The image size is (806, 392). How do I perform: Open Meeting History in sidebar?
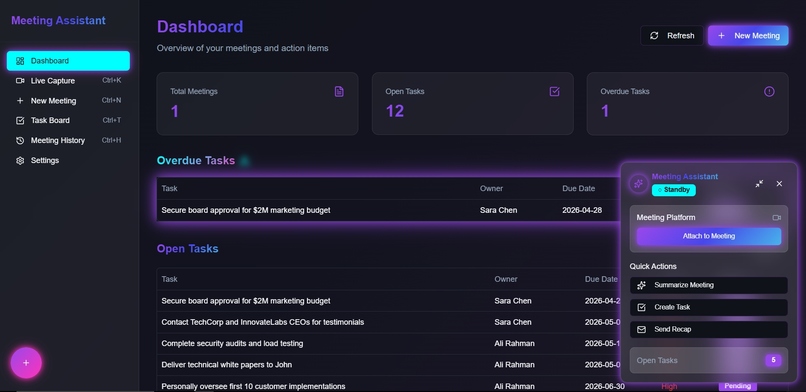[68, 140]
